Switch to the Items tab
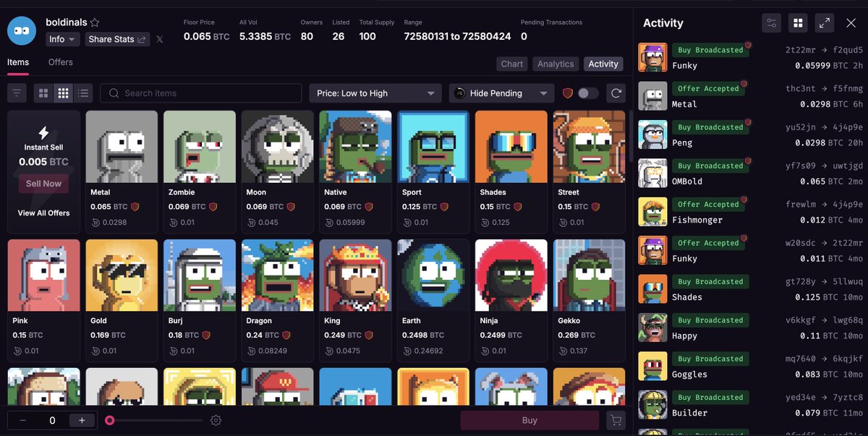 18,62
